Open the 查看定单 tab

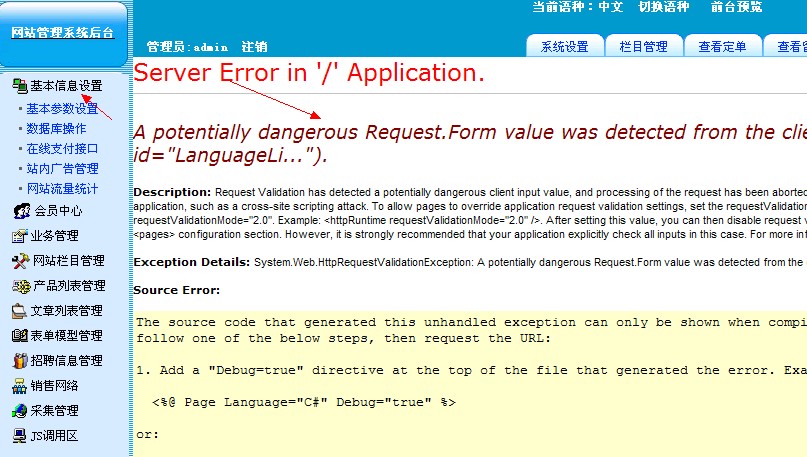(722, 46)
